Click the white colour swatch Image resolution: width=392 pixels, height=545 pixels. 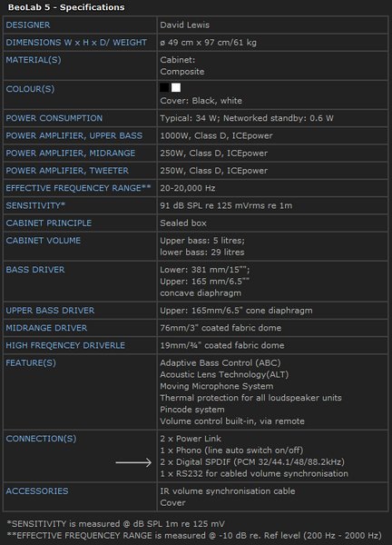[176, 87]
